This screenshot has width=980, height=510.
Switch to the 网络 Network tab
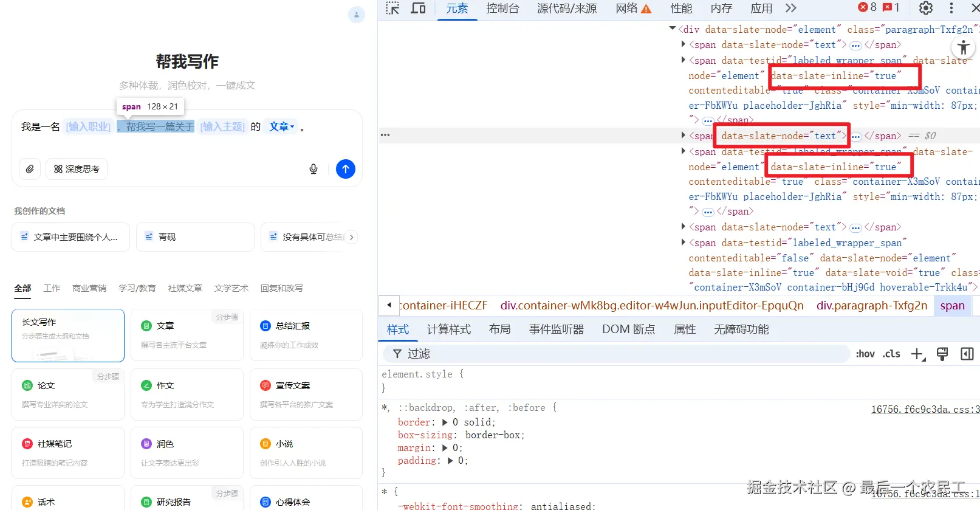[x=633, y=9]
